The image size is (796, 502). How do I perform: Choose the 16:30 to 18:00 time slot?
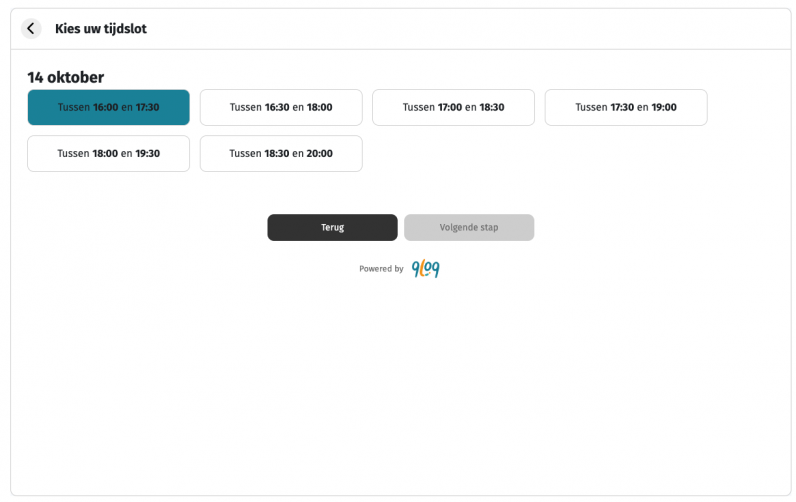coord(280,107)
